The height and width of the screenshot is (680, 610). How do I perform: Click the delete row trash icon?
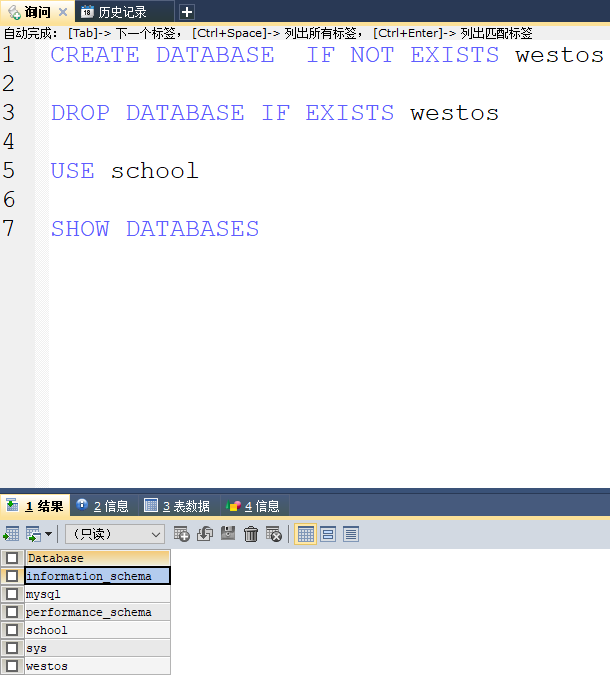click(x=251, y=534)
